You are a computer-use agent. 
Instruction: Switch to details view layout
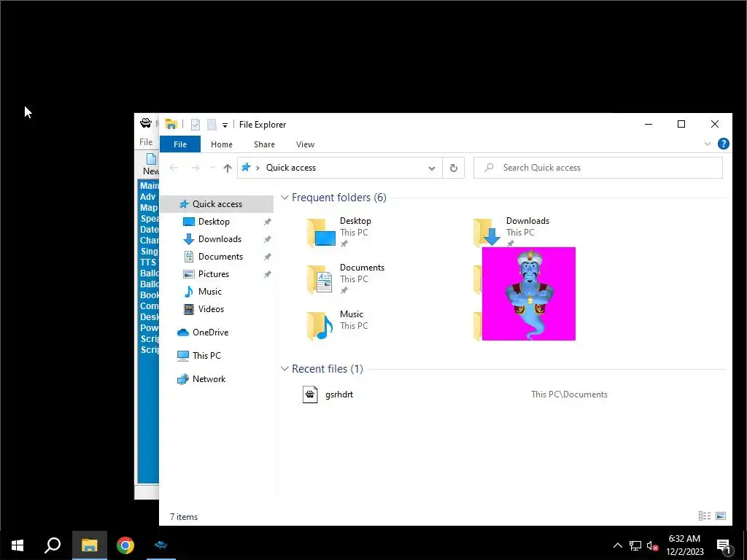705,516
